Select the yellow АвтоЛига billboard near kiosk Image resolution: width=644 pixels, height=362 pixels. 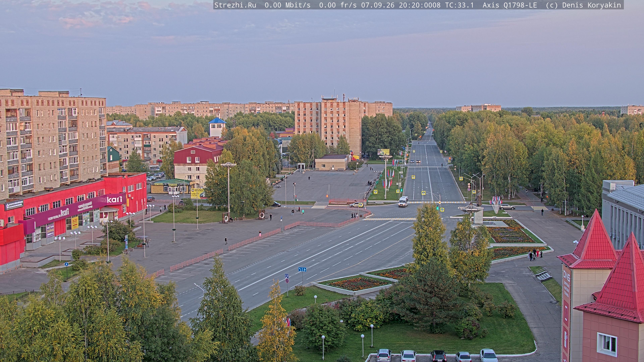pos(197,193)
